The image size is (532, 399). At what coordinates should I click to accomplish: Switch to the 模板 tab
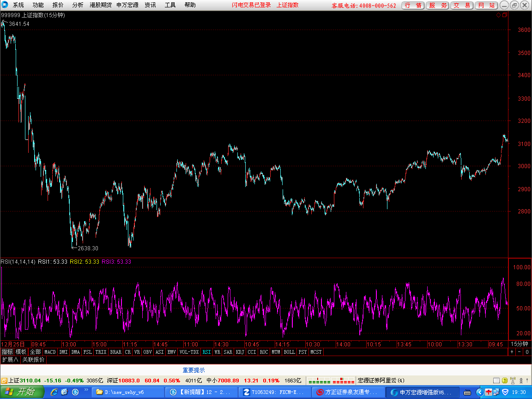pos(21,352)
